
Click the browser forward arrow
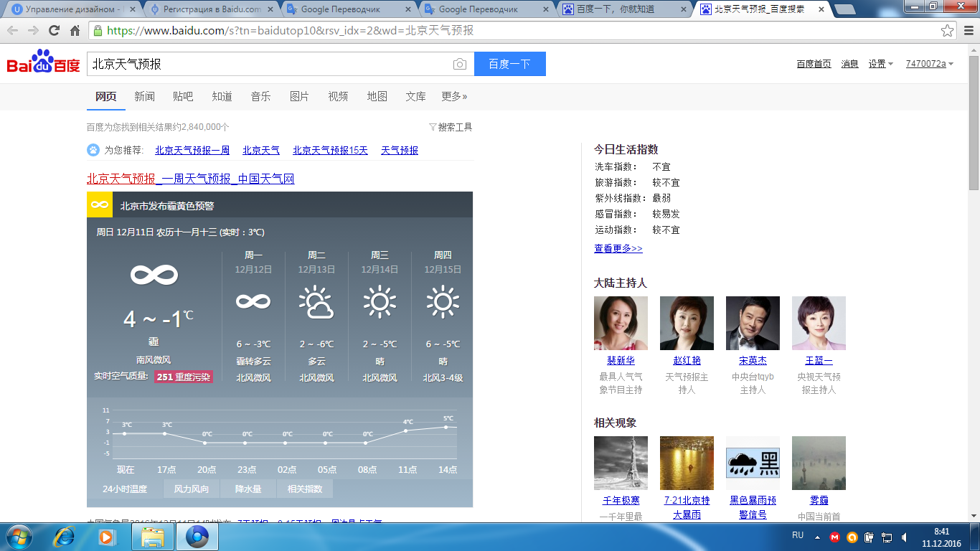click(x=33, y=31)
